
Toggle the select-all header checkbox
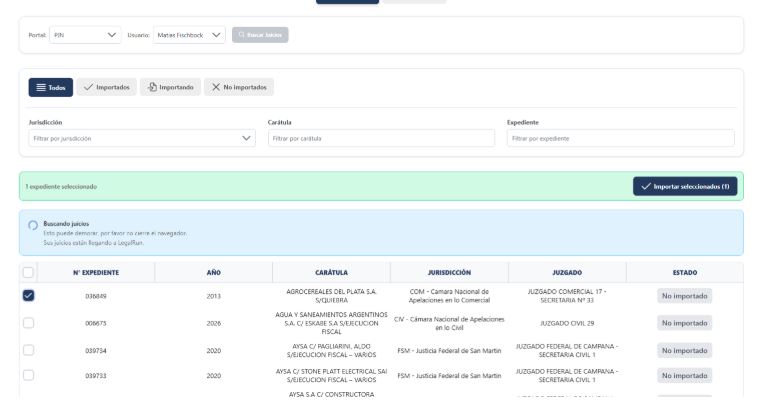pos(28,272)
